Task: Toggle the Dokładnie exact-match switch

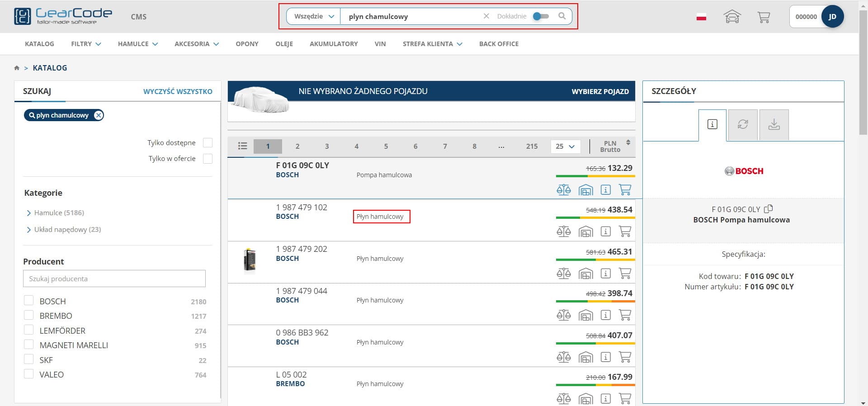Action: [x=541, y=16]
